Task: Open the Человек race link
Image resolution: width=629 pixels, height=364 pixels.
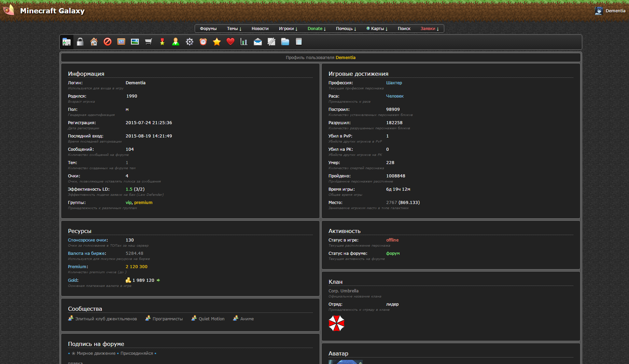Action: pyautogui.click(x=395, y=96)
